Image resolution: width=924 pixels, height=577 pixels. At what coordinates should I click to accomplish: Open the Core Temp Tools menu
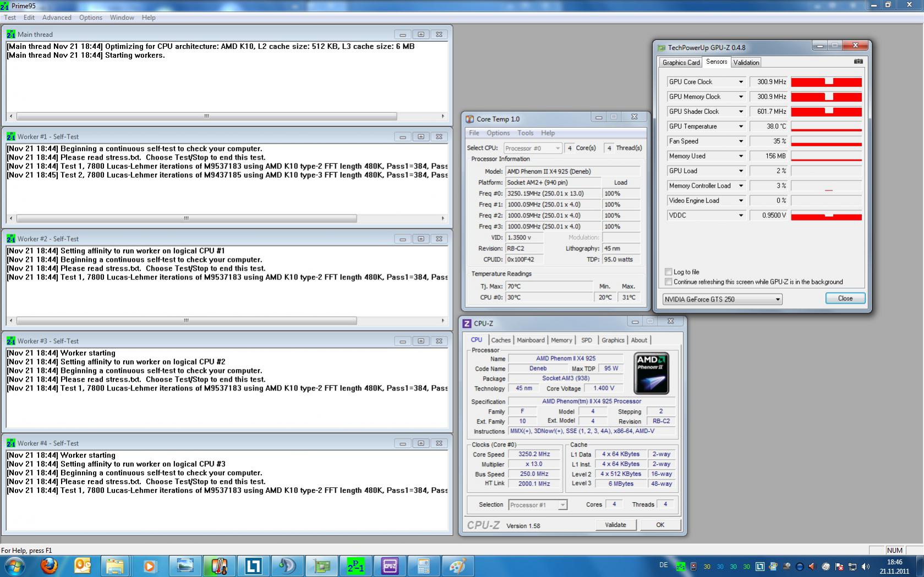[x=526, y=133]
